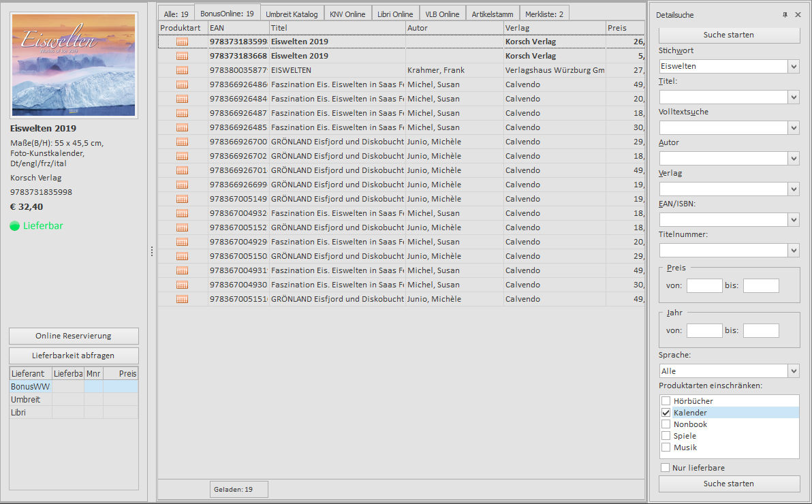The width and height of the screenshot is (812, 504).
Task: Close the Detailsuche panel
Action: (798, 15)
